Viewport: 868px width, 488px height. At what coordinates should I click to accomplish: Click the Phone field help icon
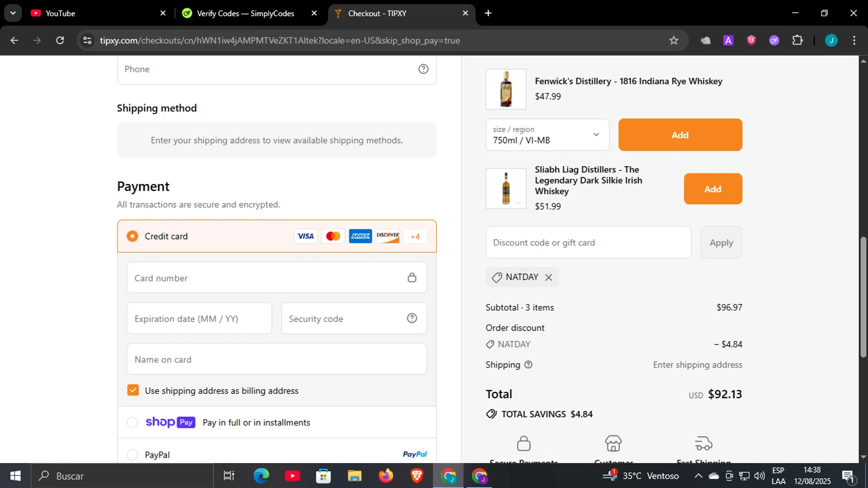[424, 69]
